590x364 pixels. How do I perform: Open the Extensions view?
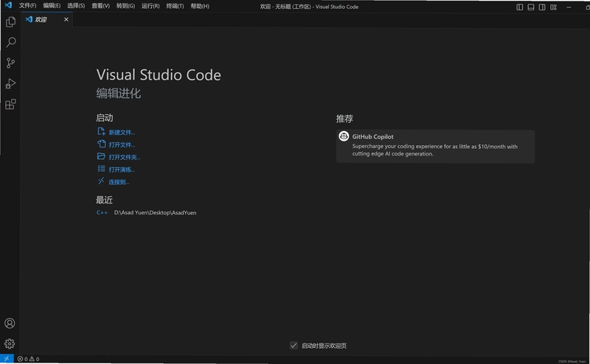pyautogui.click(x=10, y=104)
